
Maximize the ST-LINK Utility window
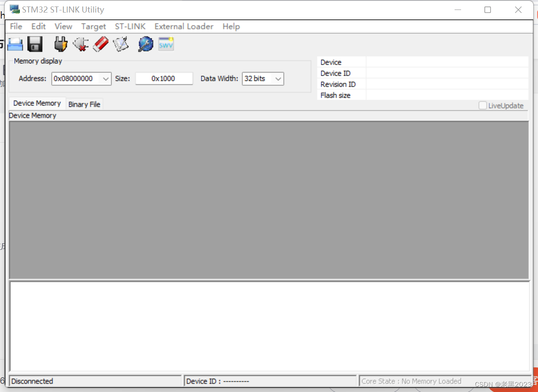[487, 10]
